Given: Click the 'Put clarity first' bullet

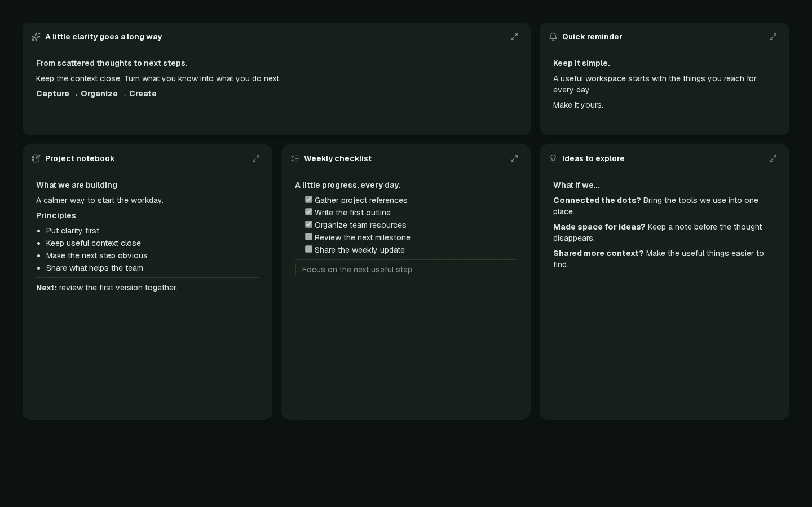Looking at the screenshot, I should [x=73, y=231].
